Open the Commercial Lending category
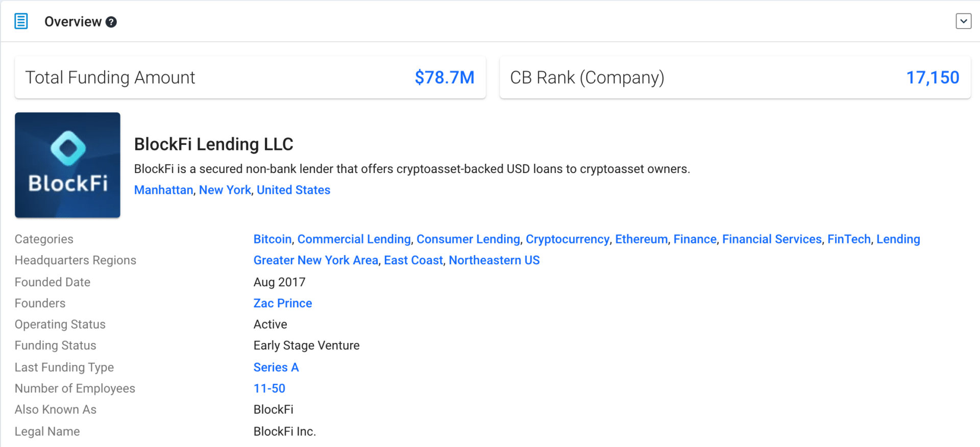 [x=354, y=239]
